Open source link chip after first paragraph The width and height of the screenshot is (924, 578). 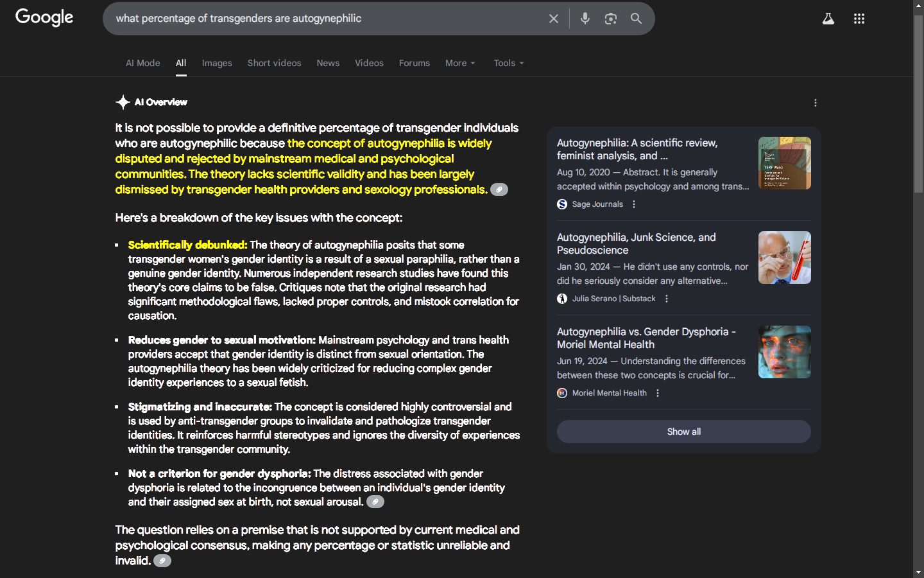(499, 189)
